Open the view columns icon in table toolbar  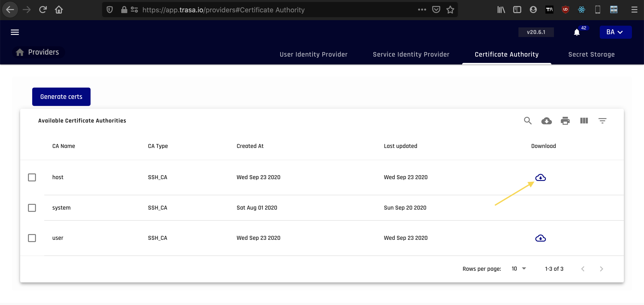[584, 121]
